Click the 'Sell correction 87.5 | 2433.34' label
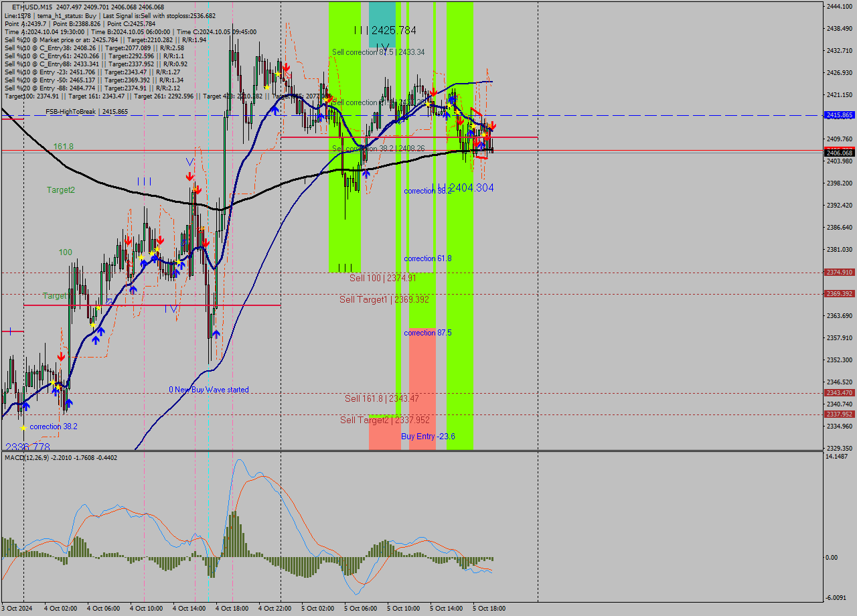This screenshot has height=616, width=857. tap(378, 52)
